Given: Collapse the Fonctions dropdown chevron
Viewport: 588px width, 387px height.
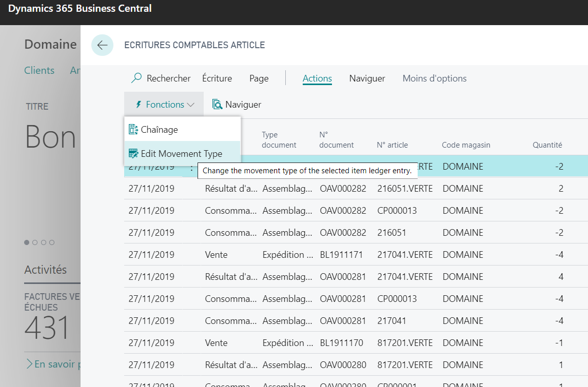Looking at the screenshot, I should [190, 105].
